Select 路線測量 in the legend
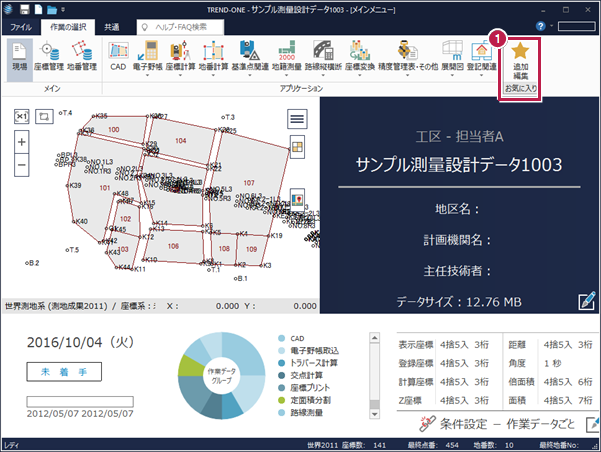The image size is (601, 452). point(306,413)
